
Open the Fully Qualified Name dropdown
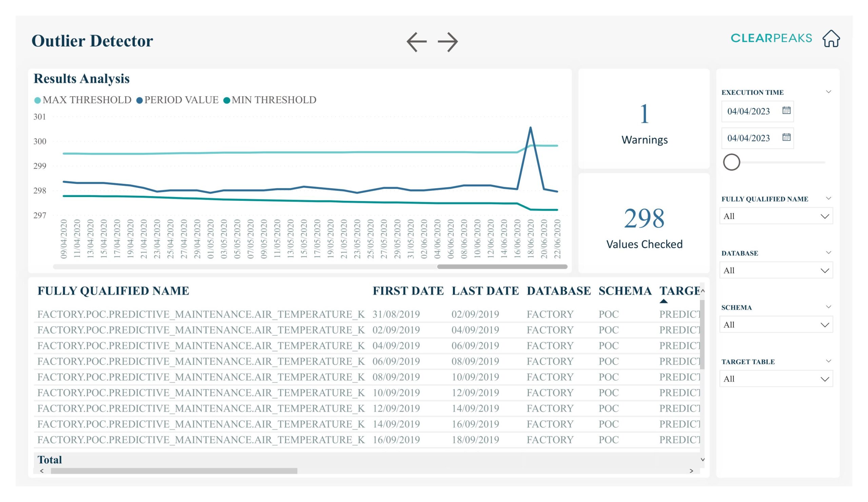776,216
